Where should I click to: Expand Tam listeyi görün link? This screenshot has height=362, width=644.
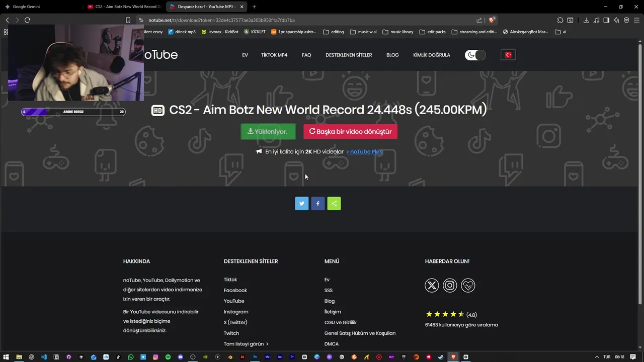[x=246, y=344]
